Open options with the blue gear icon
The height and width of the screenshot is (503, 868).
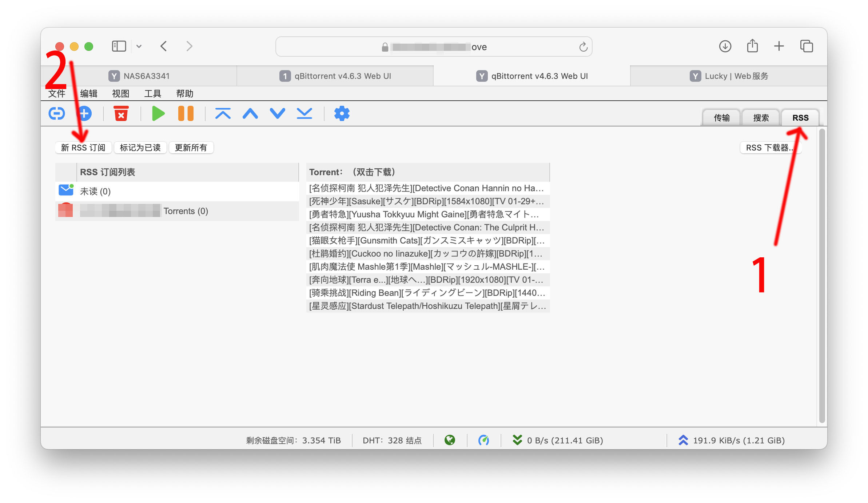tap(342, 113)
